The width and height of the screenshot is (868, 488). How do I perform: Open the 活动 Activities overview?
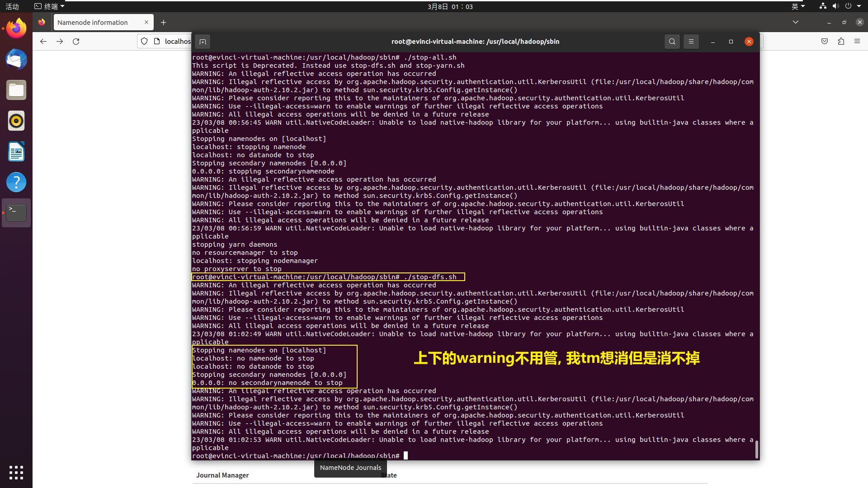12,6
